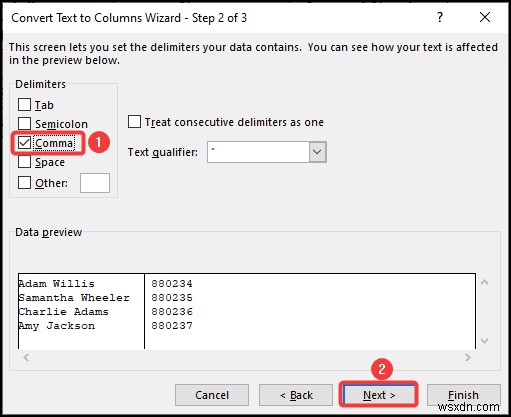The width and height of the screenshot is (511, 417).
Task: Click the Help question mark icon
Action: 440,17
